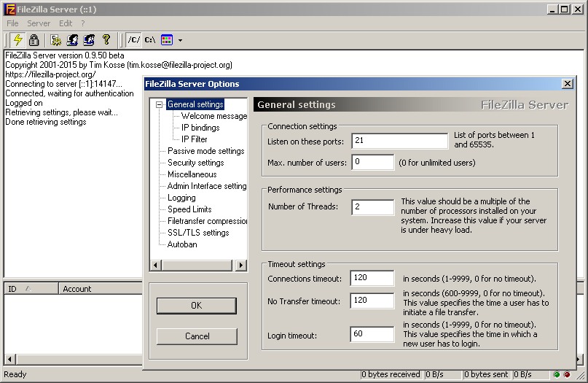Open the Miscellaneous page

[192, 174]
